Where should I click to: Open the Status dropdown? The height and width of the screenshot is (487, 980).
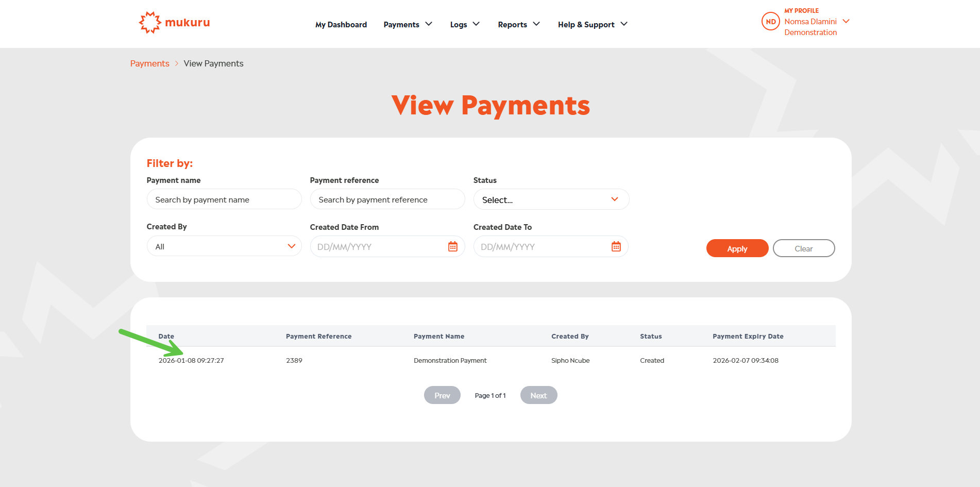coord(551,199)
